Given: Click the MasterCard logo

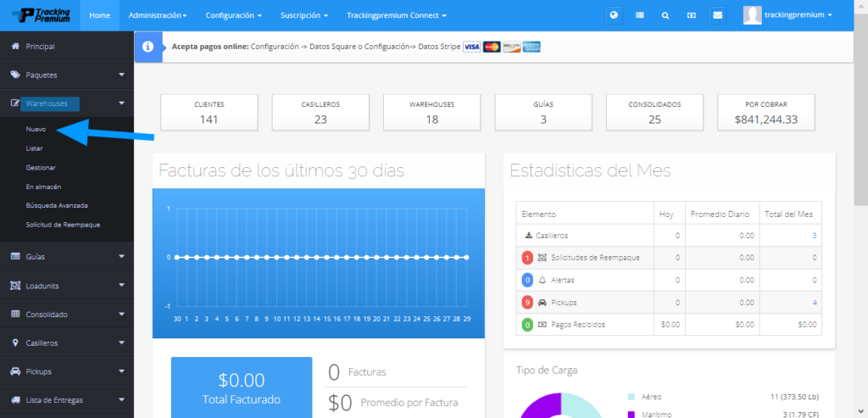Looking at the screenshot, I should click(x=492, y=47).
